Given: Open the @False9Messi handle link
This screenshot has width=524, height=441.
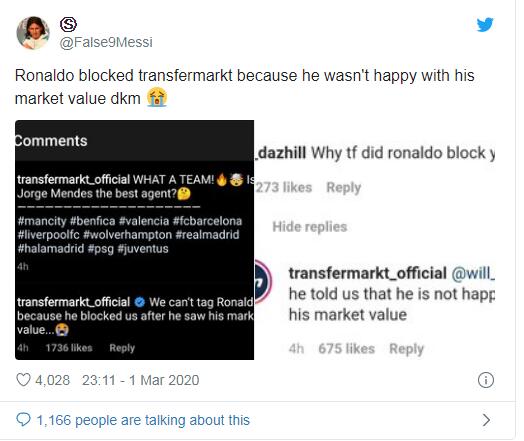Looking at the screenshot, I should pyautogui.click(x=106, y=42).
